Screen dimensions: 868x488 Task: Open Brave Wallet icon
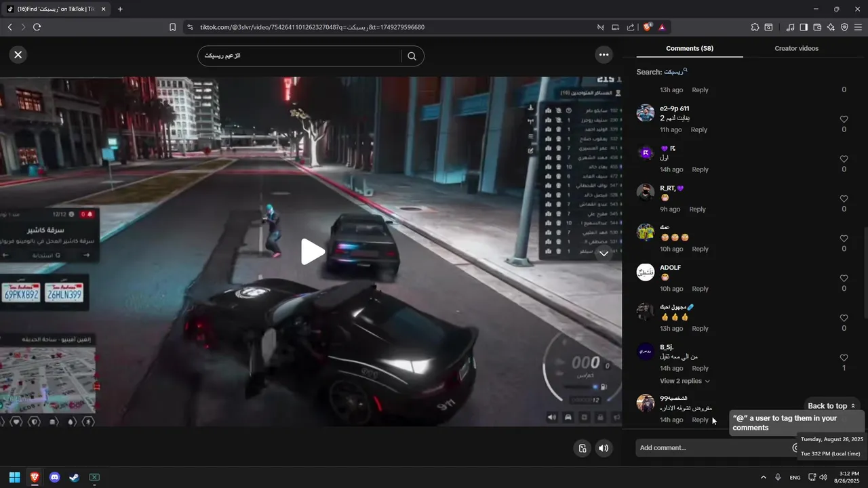817,27
